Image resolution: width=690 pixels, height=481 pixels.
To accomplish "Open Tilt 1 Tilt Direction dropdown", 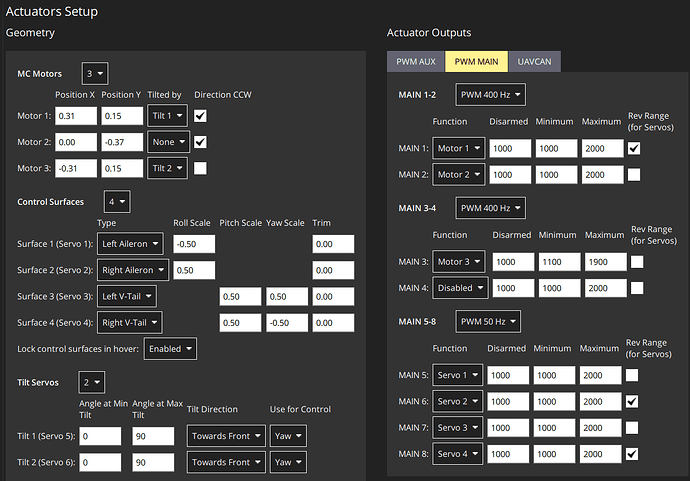I will (226, 436).
